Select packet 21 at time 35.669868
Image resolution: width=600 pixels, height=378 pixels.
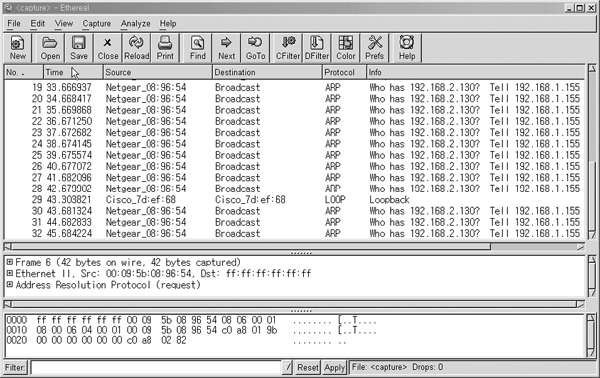pyautogui.click(x=295, y=110)
